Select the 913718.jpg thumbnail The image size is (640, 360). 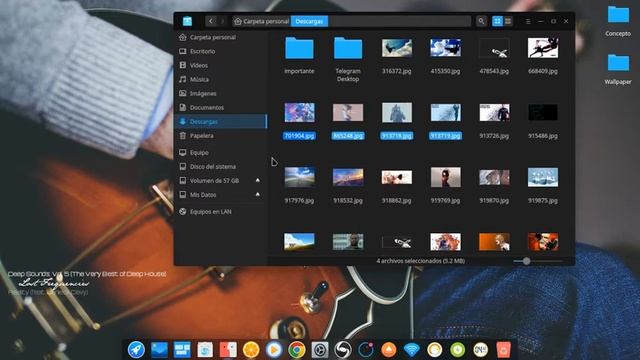tap(397, 112)
